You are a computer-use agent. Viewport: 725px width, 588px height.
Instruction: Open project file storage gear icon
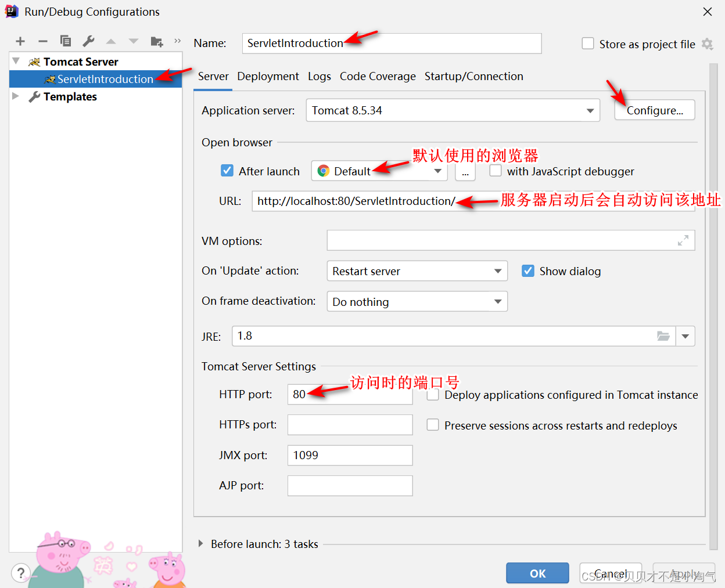click(x=707, y=44)
